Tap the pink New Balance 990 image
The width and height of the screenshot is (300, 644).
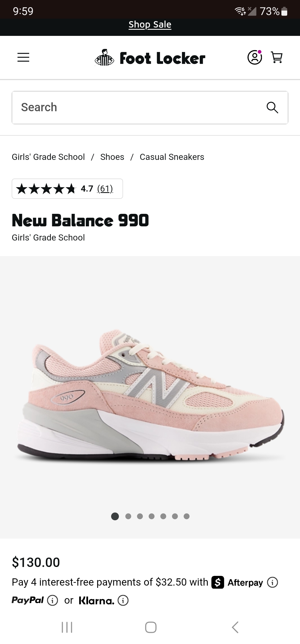pyautogui.click(x=150, y=395)
